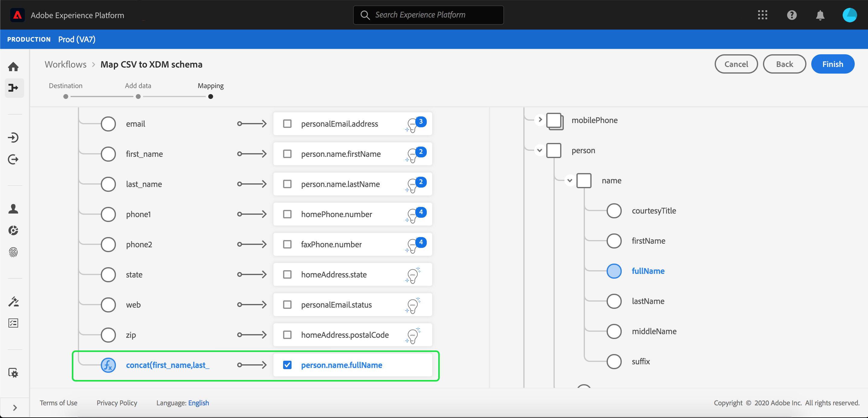
Task: Go to the Add data step
Action: coord(138,86)
